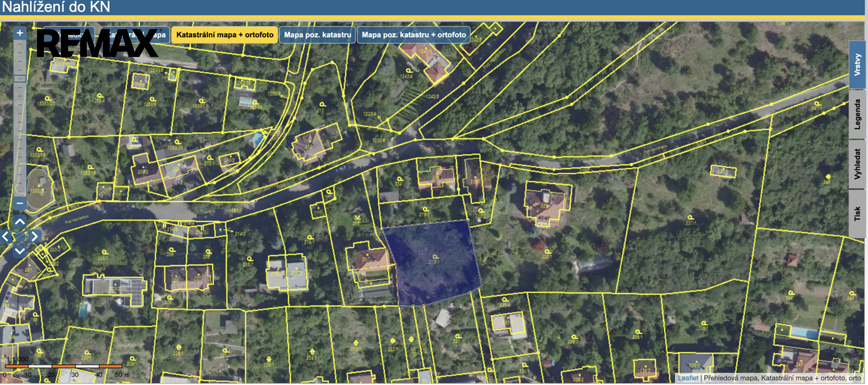868x385 pixels.
Task: Pan the map right with the arrow
Action: (x=35, y=236)
